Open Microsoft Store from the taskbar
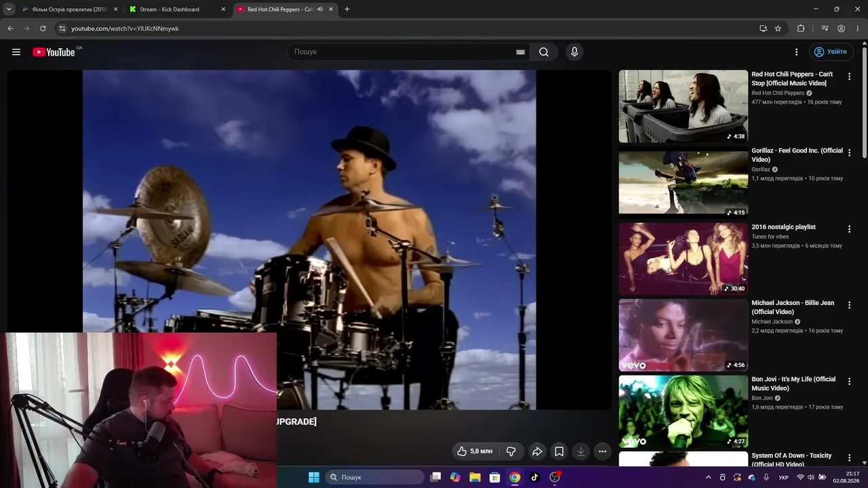This screenshot has width=868, height=488. pyautogui.click(x=495, y=477)
